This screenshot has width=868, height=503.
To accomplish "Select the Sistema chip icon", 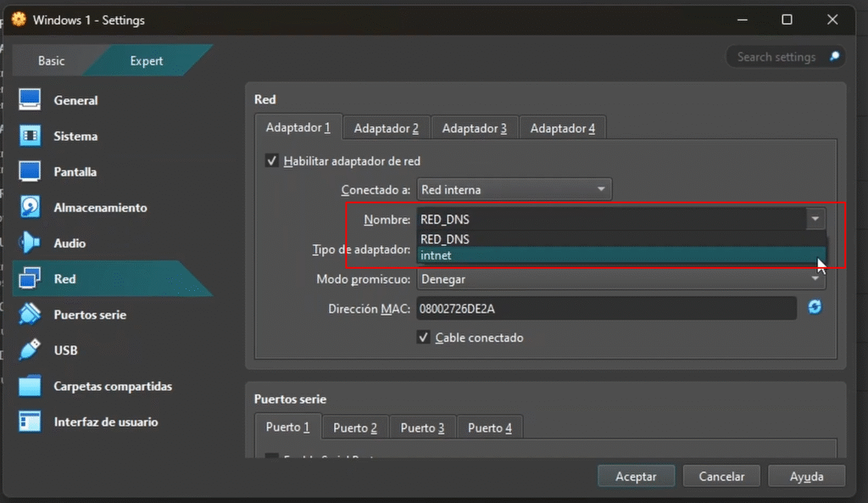I will click(31, 136).
